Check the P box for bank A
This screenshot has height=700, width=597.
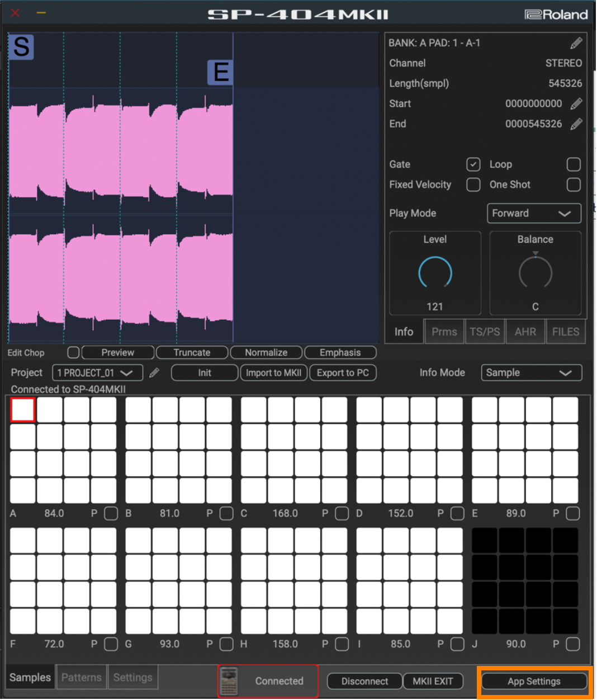pos(111,513)
